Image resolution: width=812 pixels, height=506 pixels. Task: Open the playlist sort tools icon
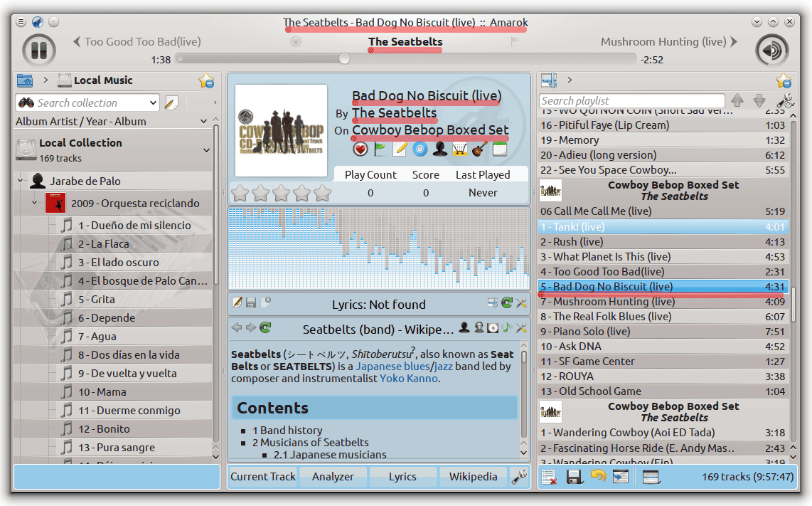pos(785,100)
